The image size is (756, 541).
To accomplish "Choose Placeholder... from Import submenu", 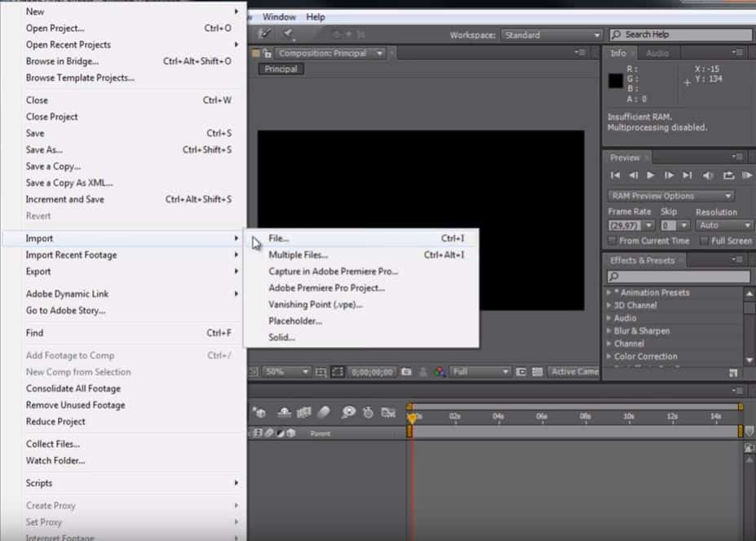I will click(x=361, y=321).
